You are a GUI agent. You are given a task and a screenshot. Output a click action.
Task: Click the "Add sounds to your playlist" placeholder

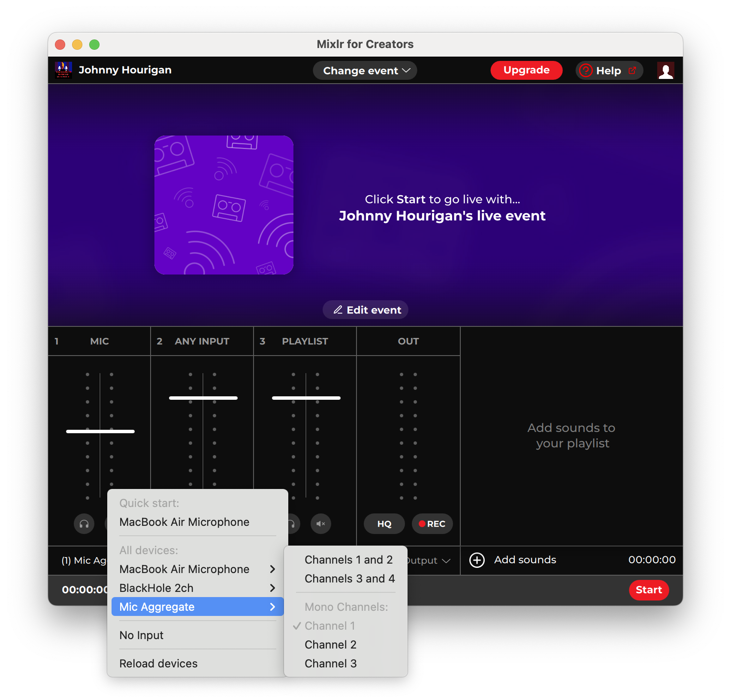(571, 435)
